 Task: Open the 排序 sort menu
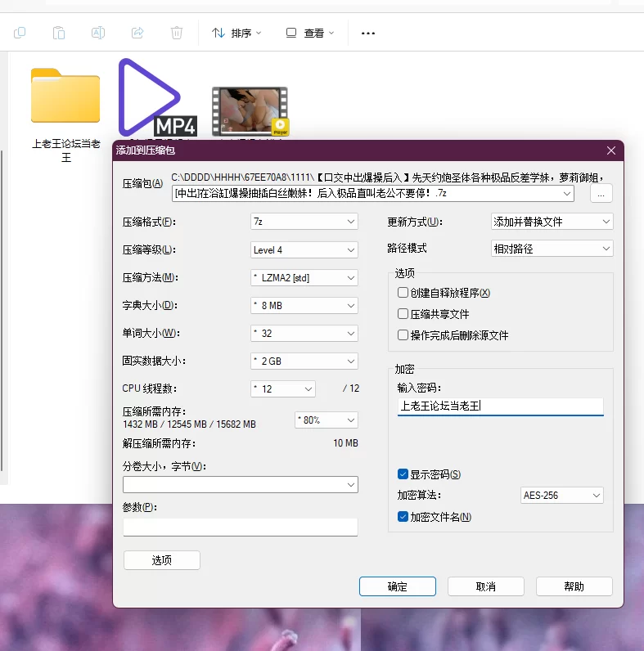coord(236,33)
